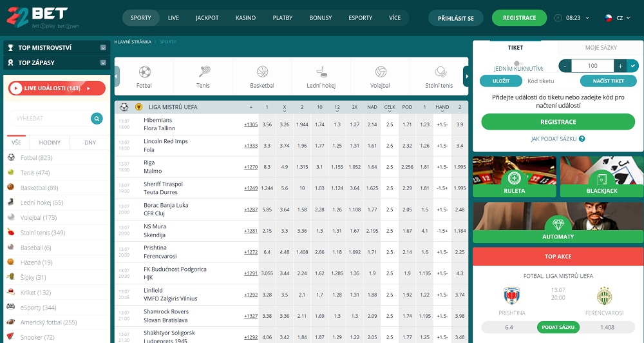Switch to the TIKET tab
This screenshot has height=343, width=644.
point(515,48)
